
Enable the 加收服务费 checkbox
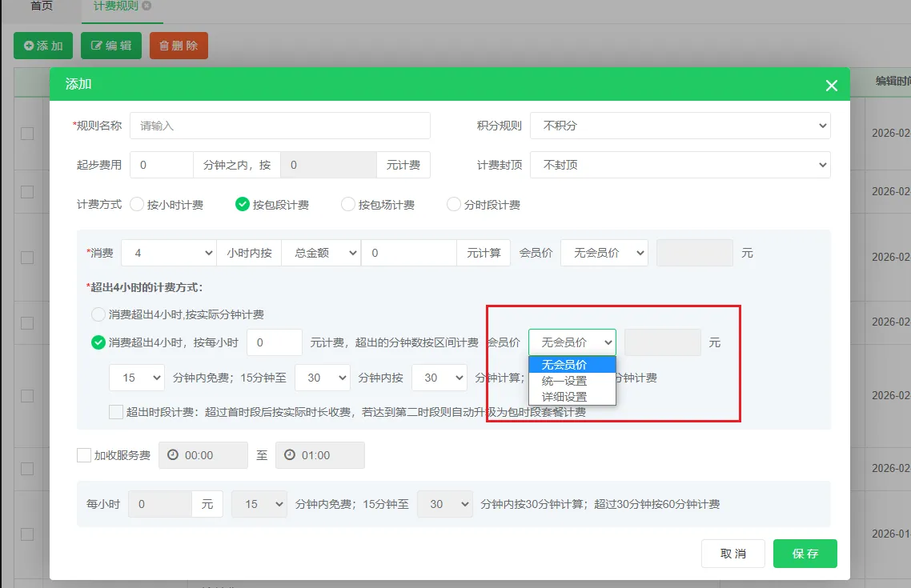click(x=84, y=455)
